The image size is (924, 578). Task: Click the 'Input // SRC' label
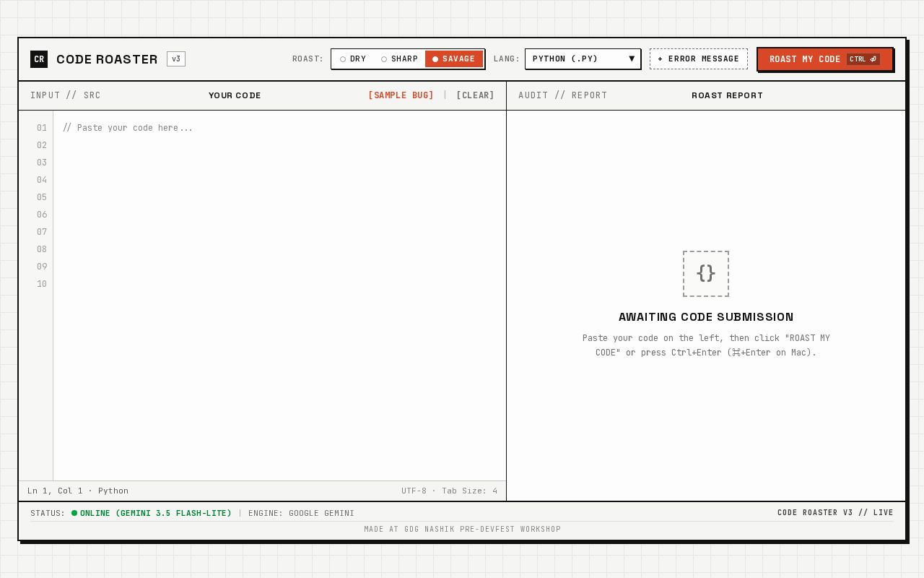point(66,95)
